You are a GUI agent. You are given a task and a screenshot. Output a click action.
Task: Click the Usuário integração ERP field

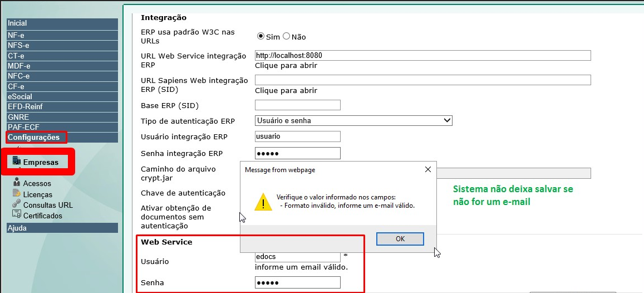click(297, 136)
